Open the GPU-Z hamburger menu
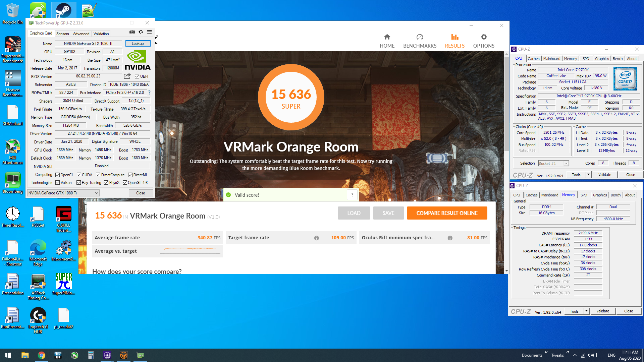 click(x=150, y=32)
